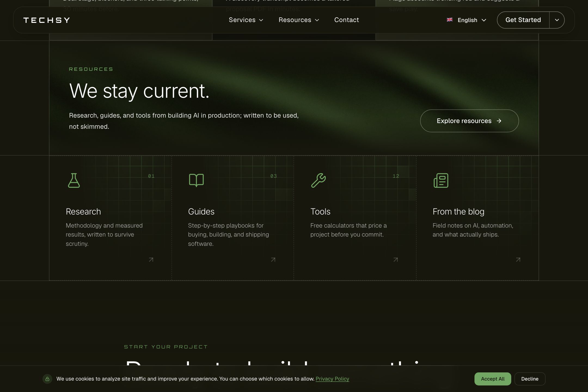Click the Research card description text

tap(104, 235)
